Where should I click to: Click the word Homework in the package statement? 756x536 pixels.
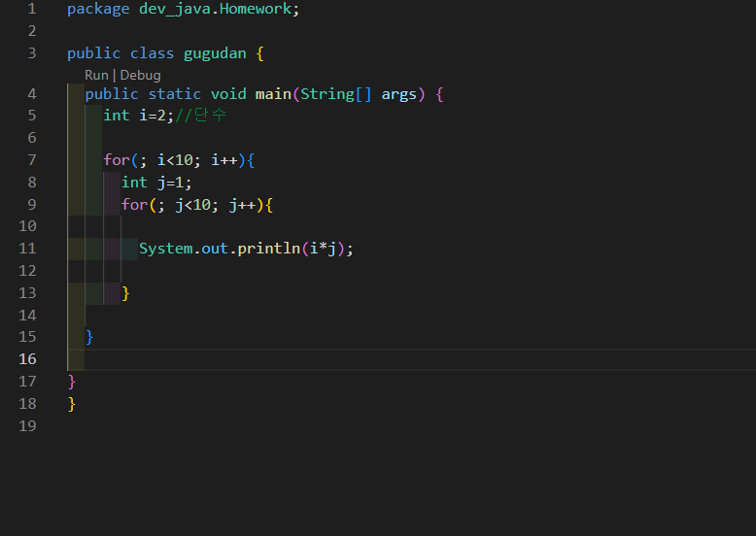(x=256, y=9)
